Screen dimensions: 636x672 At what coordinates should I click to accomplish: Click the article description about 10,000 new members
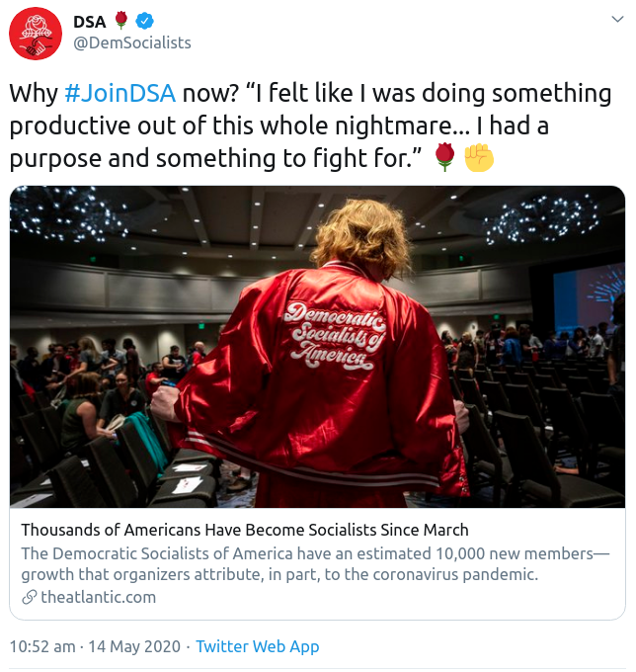pos(315,563)
